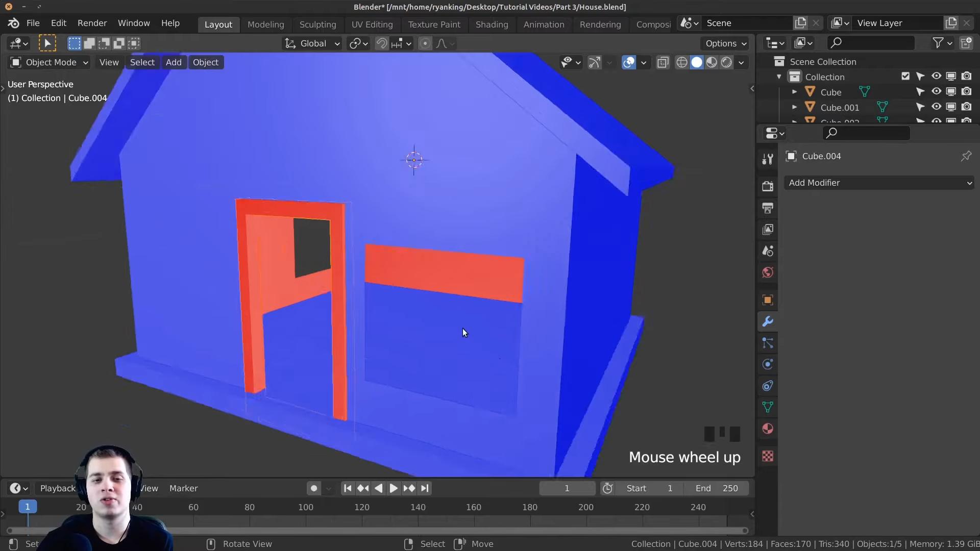
Task: Switch to Material Preview shading
Action: pyautogui.click(x=713, y=62)
